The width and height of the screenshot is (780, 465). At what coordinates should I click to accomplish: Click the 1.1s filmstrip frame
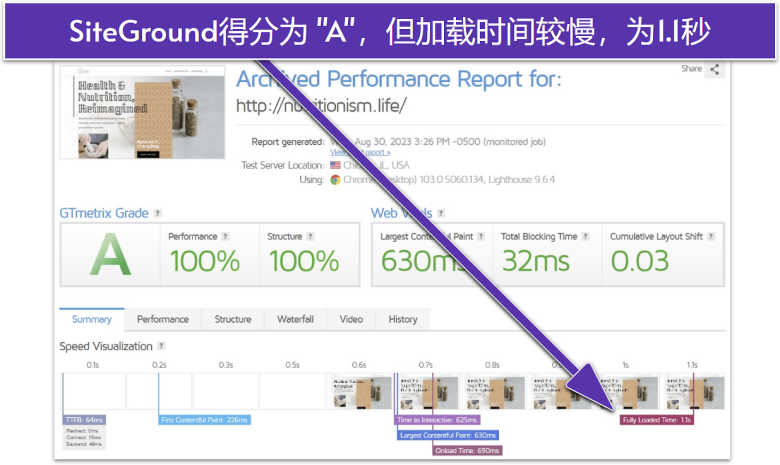click(x=692, y=392)
